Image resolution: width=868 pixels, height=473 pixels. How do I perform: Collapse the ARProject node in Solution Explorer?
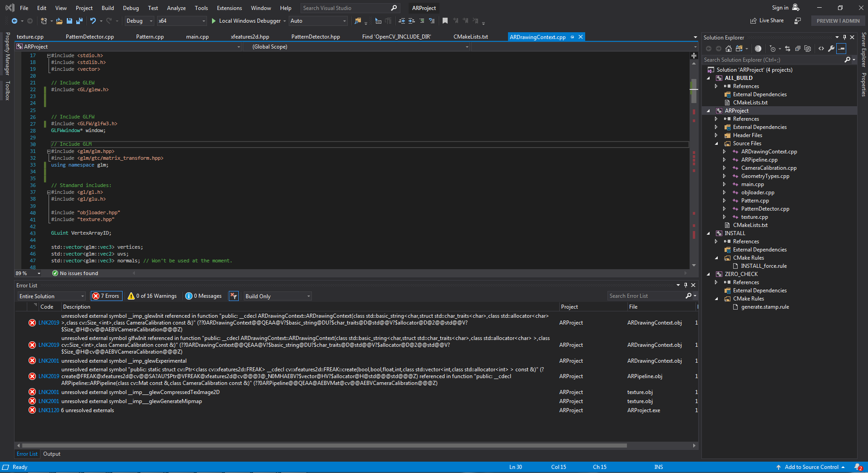[x=708, y=111]
